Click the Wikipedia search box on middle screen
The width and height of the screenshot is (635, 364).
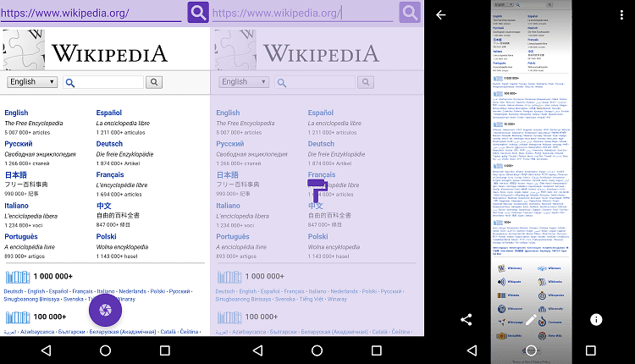[315, 82]
